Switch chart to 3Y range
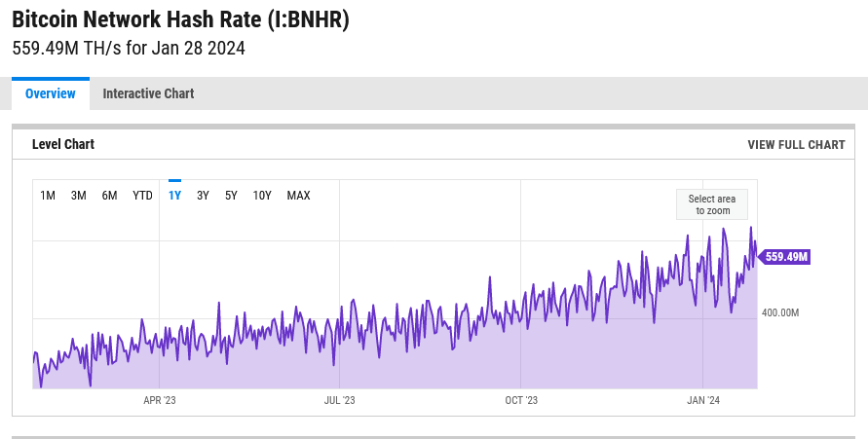This screenshot has width=868, height=439. [203, 196]
